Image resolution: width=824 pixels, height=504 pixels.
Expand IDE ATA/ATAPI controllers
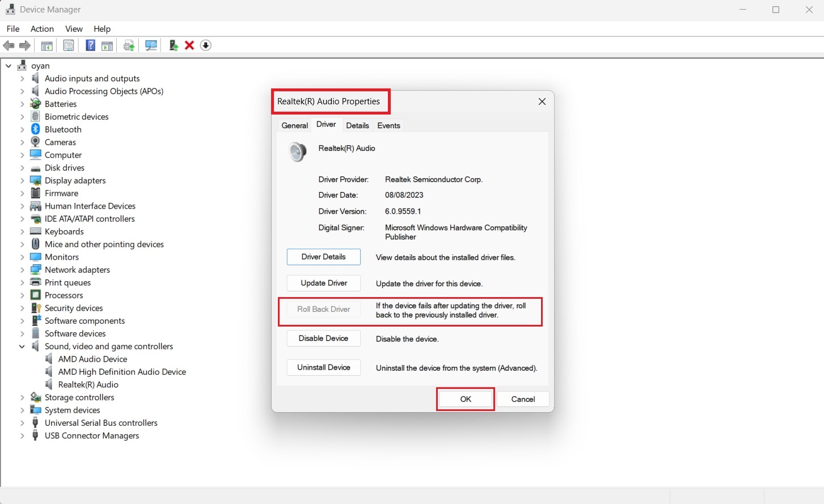tap(22, 219)
